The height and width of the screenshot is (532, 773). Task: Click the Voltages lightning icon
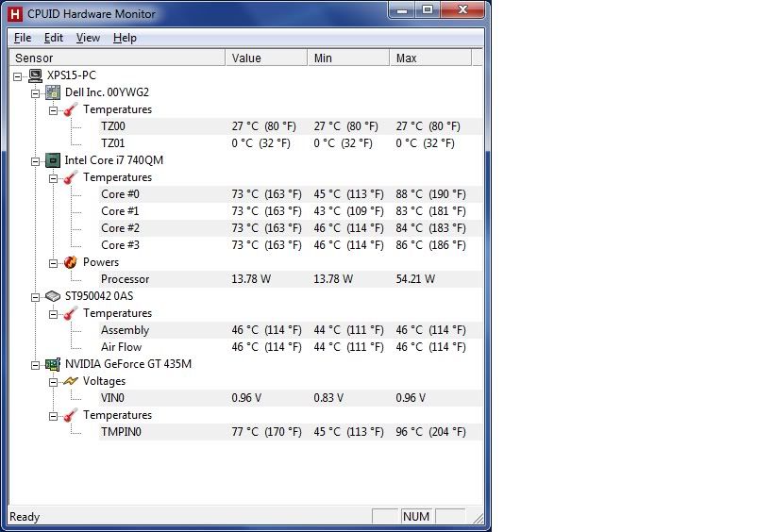click(71, 381)
